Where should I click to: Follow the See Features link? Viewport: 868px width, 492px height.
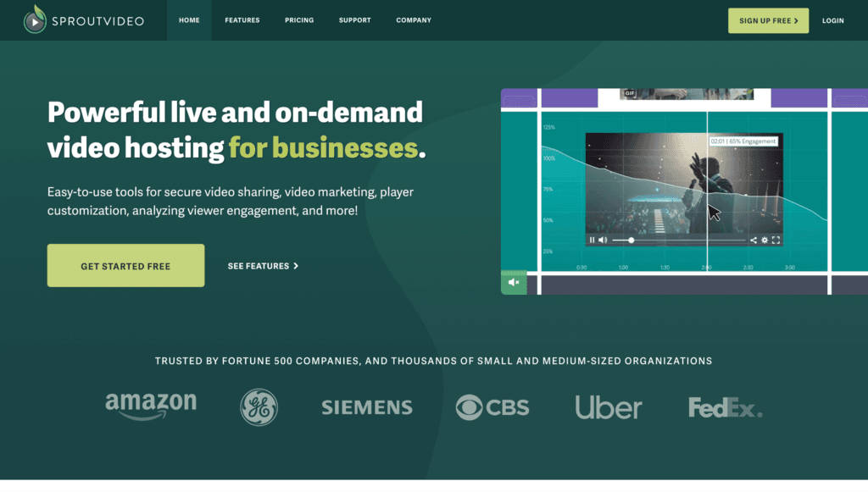click(x=263, y=266)
